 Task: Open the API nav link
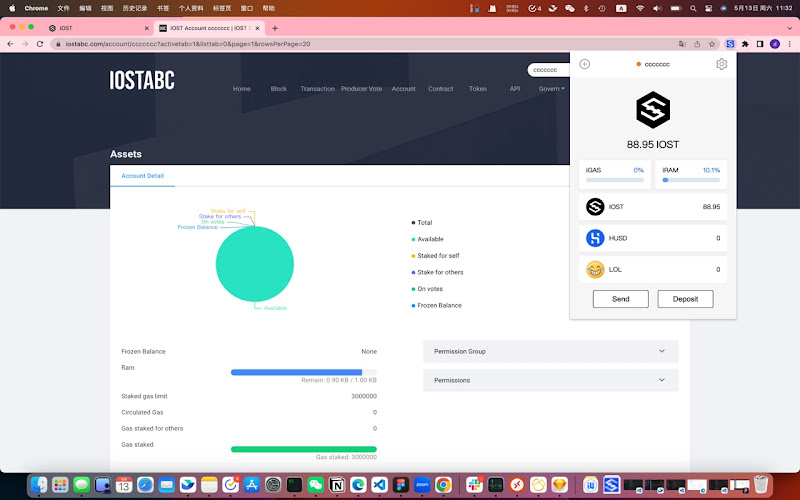click(515, 89)
